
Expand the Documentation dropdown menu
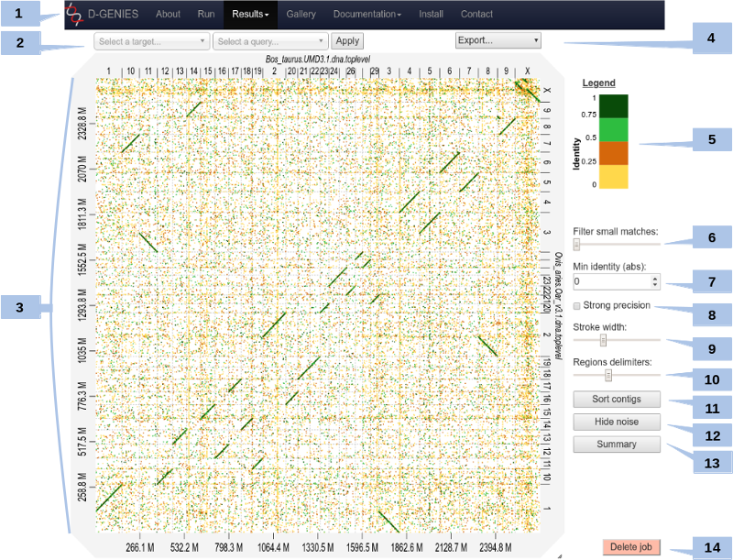click(x=366, y=15)
